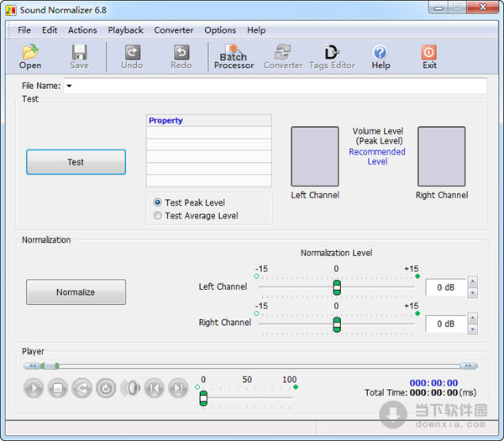
Task: Minimize the Sound Normalizer window
Action: [438, 8]
